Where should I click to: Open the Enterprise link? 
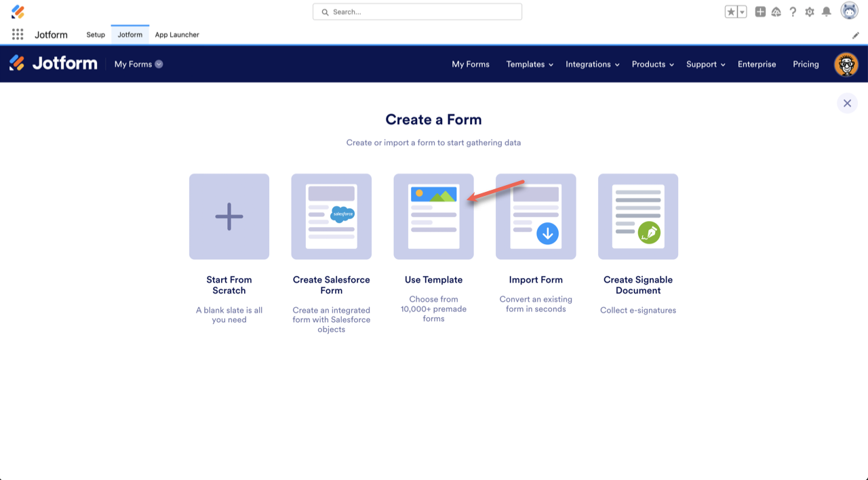click(757, 64)
